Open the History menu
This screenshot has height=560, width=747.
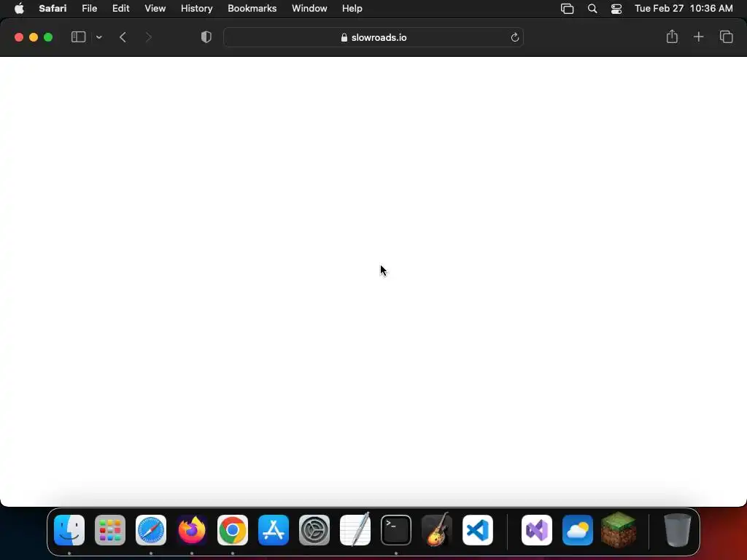point(196,8)
